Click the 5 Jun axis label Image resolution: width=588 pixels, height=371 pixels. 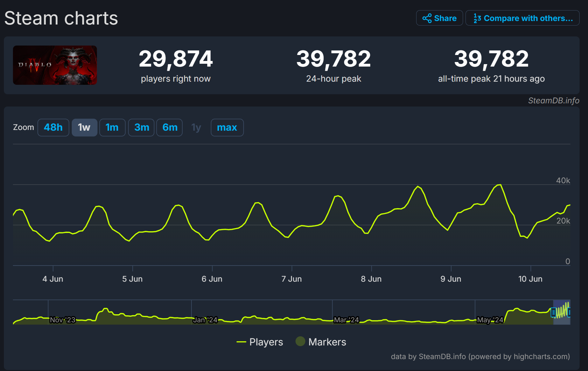point(132,279)
